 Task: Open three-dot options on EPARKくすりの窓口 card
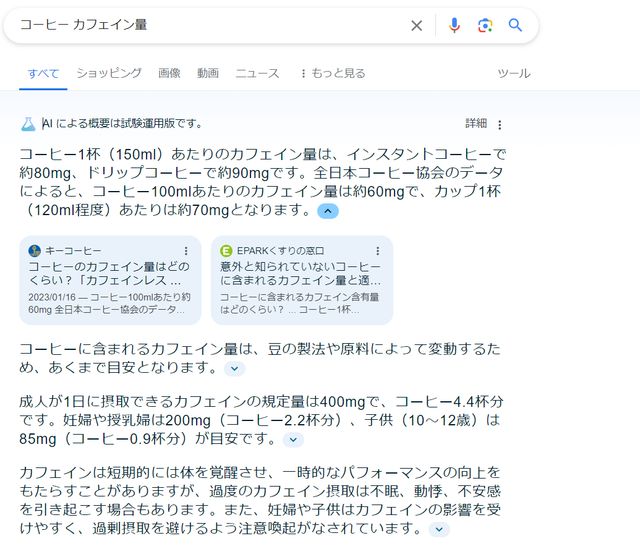pos(378,250)
